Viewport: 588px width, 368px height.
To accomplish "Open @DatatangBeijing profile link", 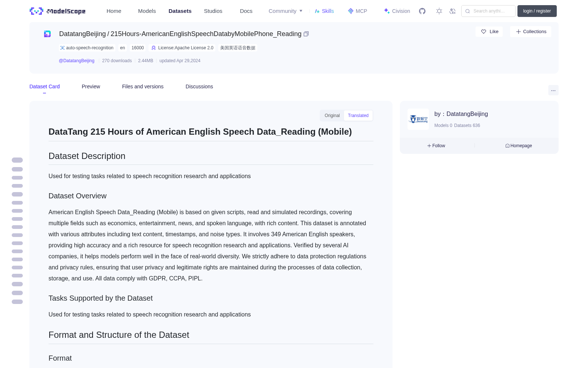I will click(x=76, y=61).
